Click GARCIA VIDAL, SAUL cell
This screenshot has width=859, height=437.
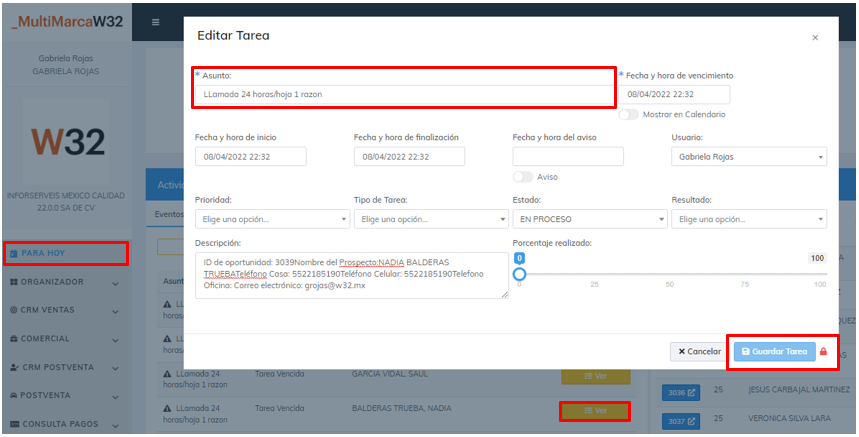click(390, 374)
